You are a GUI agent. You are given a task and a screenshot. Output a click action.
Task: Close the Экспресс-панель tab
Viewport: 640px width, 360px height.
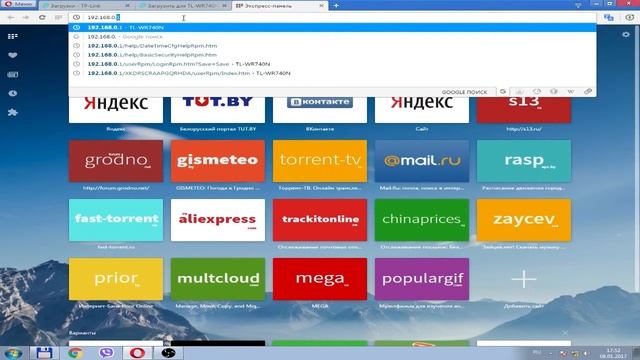pyautogui.click(x=322, y=6)
